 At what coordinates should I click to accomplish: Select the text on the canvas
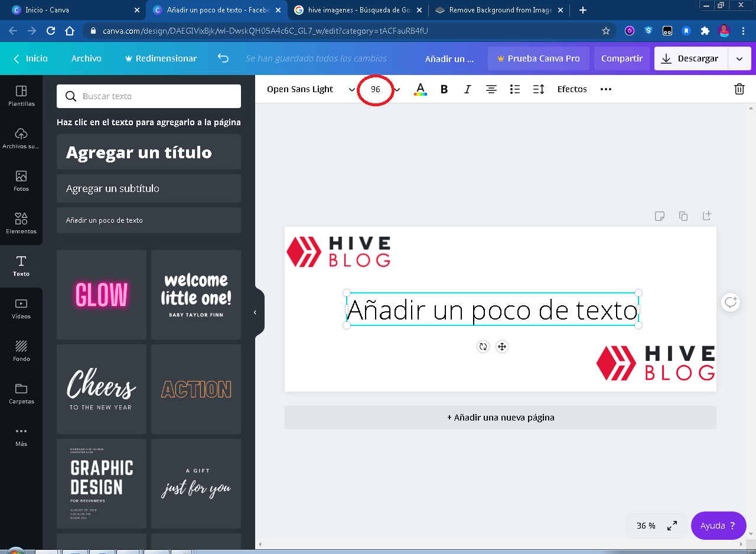(493, 309)
